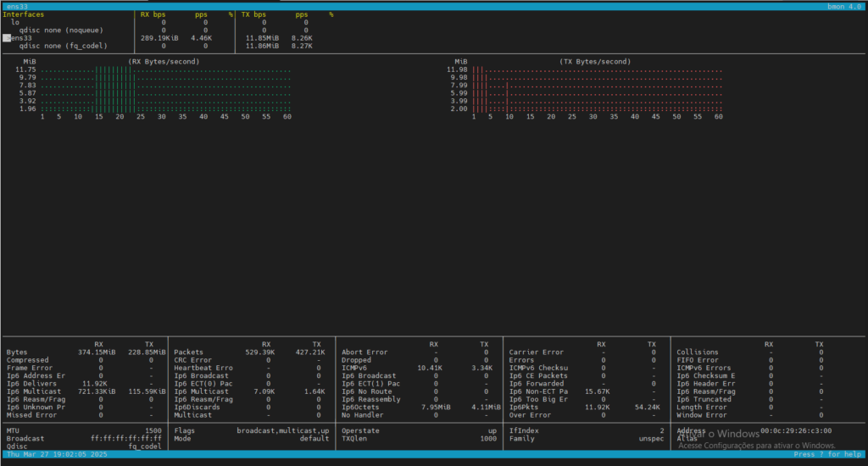The height and width of the screenshot is (466, 868).
Task: Click the 'TX bps' column header
Action: pos(253,14)
